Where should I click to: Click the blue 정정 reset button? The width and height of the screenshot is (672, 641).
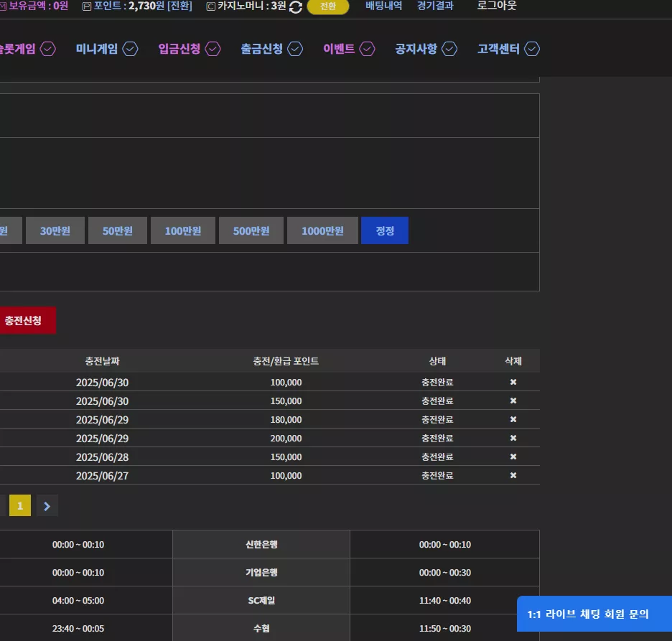385,230
